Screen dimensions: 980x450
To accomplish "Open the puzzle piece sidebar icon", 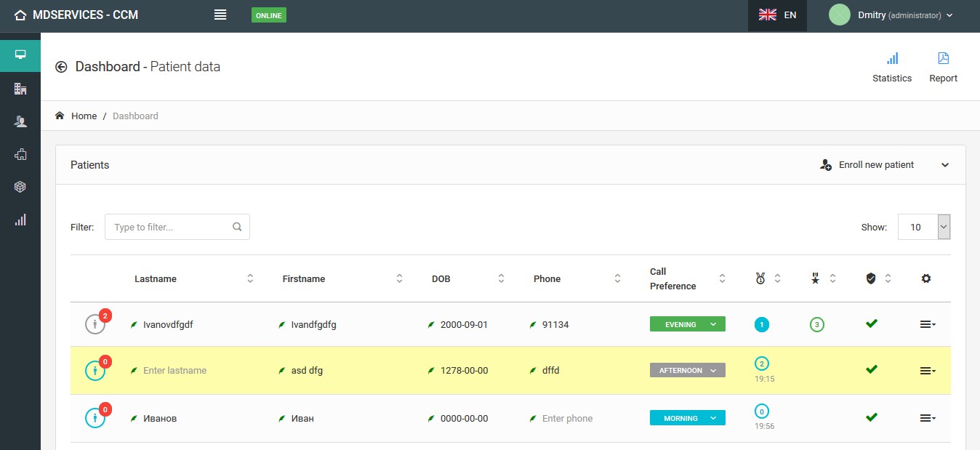I will (20, 154).
